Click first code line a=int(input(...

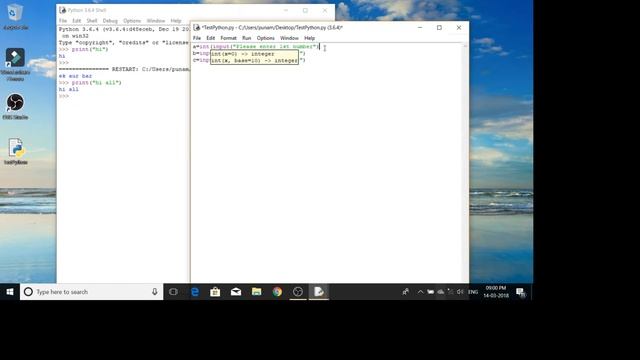click(x=256, y=47)
